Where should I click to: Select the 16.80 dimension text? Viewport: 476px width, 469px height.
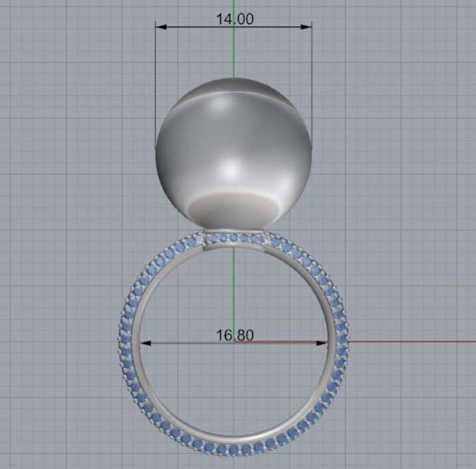pyautogui.click(x=235, y=335)
